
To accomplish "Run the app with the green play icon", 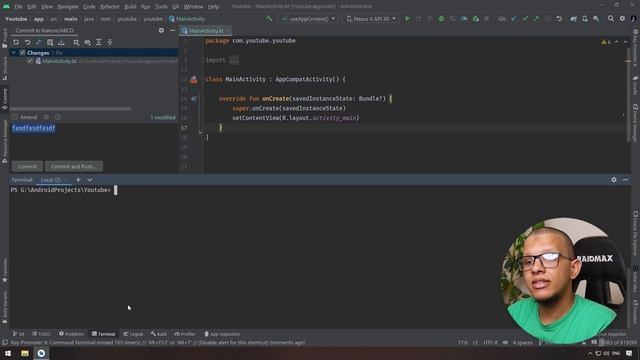I will click(407, 19).
